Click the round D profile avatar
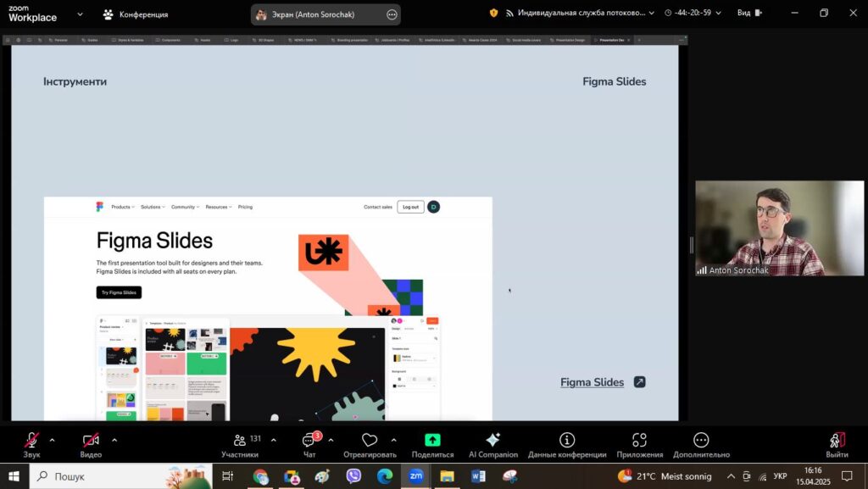 pyautogui.click(x=433, y=207)
